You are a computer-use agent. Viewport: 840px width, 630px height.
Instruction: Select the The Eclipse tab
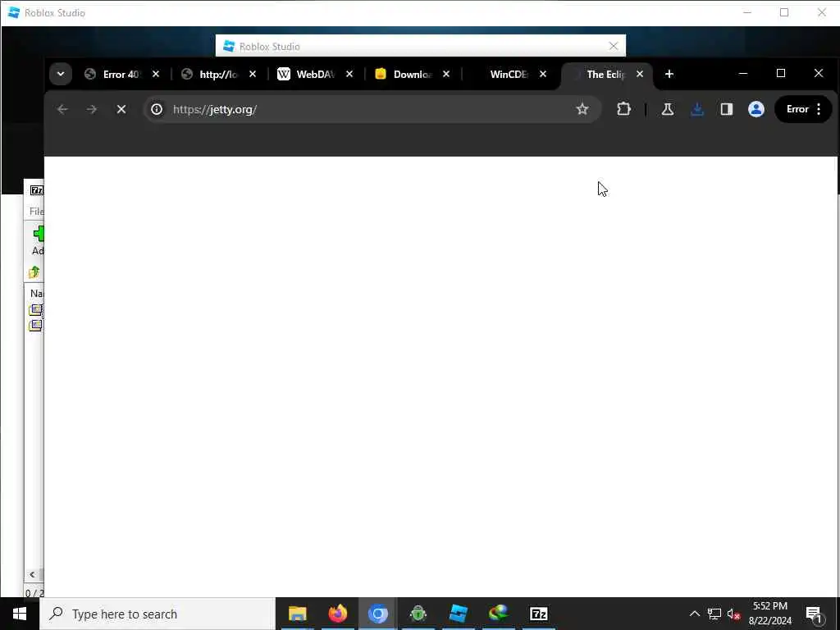tap(606, 74)
